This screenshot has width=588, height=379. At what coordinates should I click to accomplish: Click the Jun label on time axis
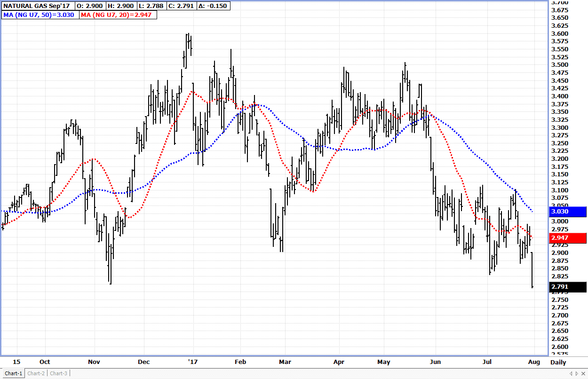[436, 362]
